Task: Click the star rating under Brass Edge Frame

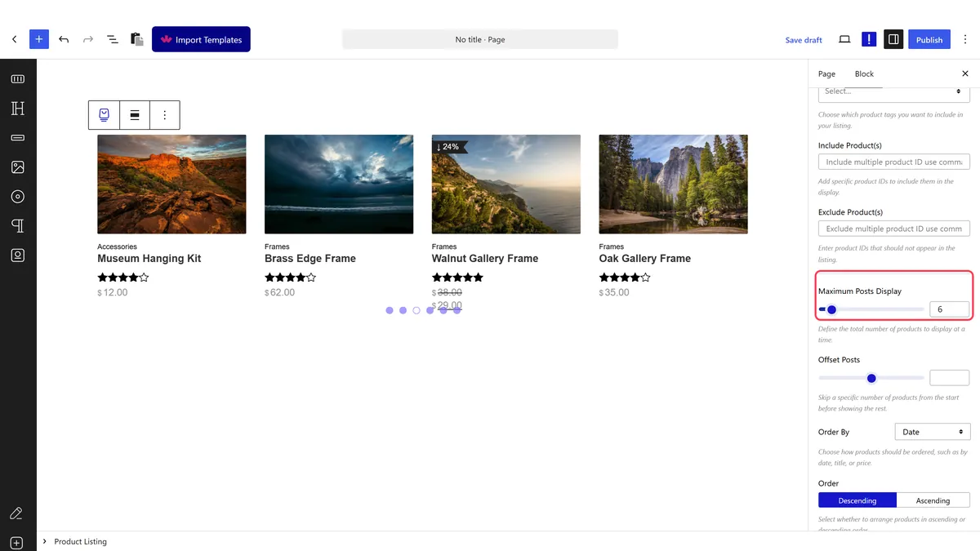Action: pos(290,278)
